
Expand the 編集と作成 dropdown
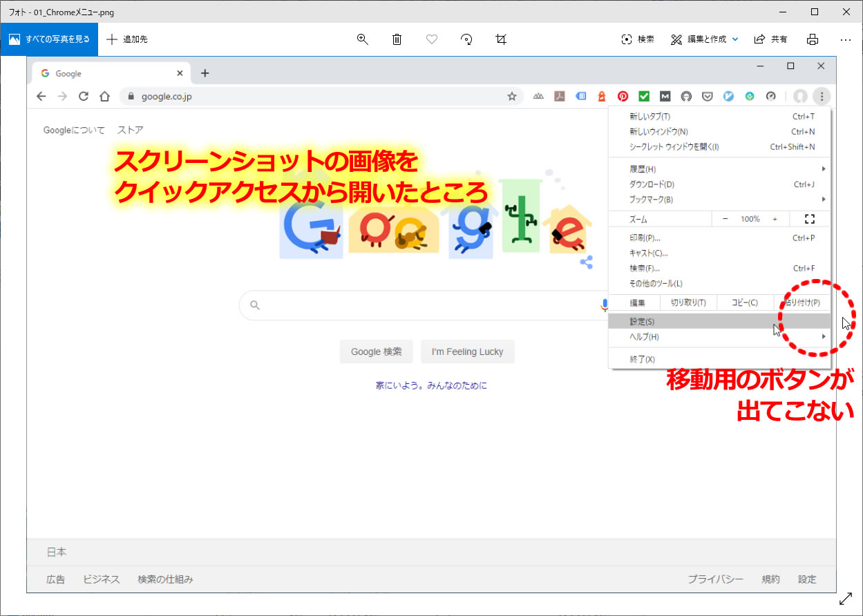735,39
